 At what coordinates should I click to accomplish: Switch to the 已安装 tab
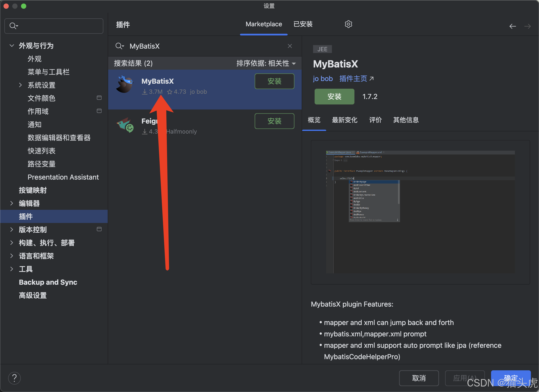tap(303, 24)
